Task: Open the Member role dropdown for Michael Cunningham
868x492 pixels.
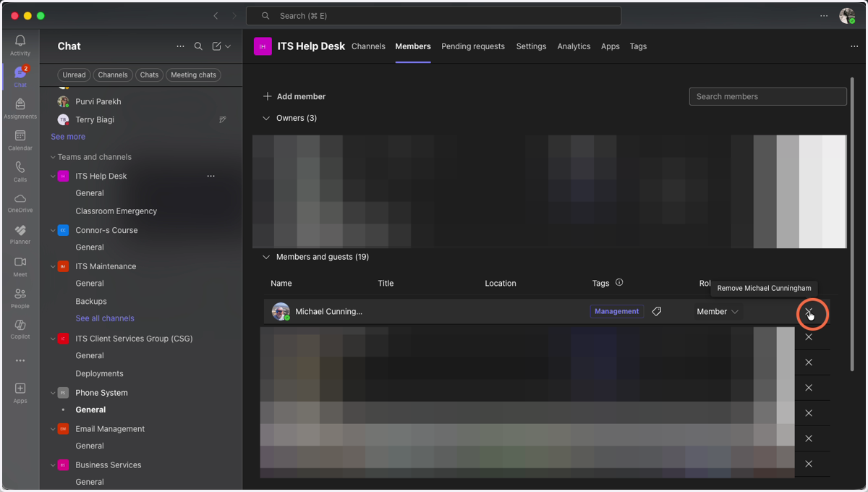Action: click(718, 312)
